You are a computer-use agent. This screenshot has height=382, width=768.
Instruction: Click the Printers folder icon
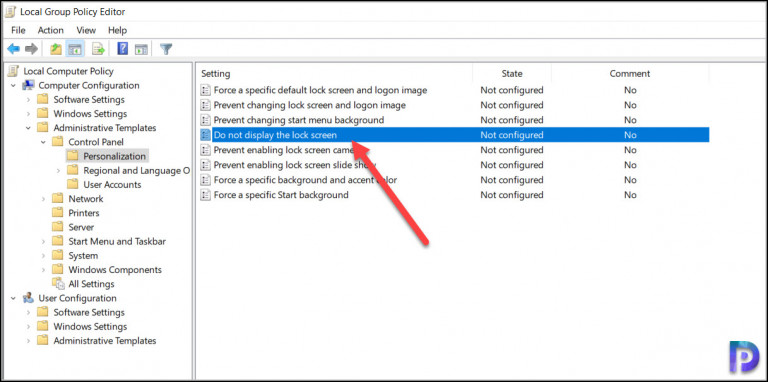coord(58,213)
